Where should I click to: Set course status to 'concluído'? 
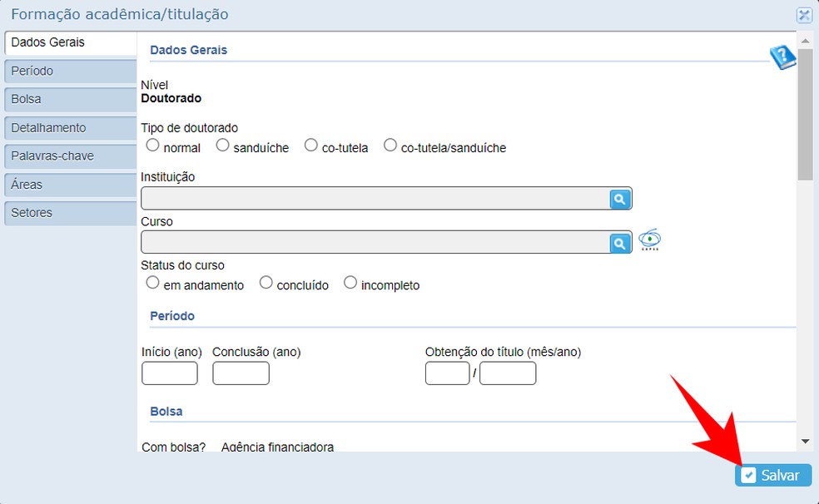coord(266,283)
